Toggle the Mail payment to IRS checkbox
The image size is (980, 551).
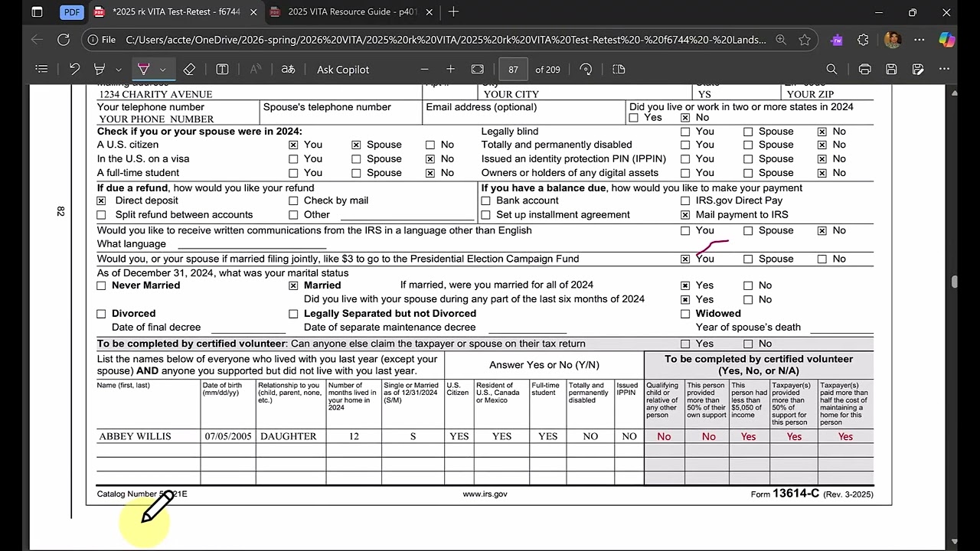click(685, 215)
